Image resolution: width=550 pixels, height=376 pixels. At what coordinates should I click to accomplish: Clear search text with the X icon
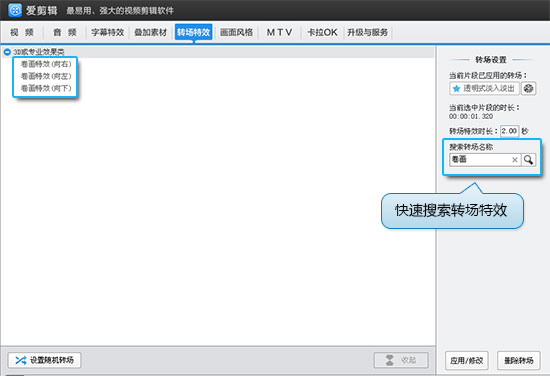coord(515,160)
